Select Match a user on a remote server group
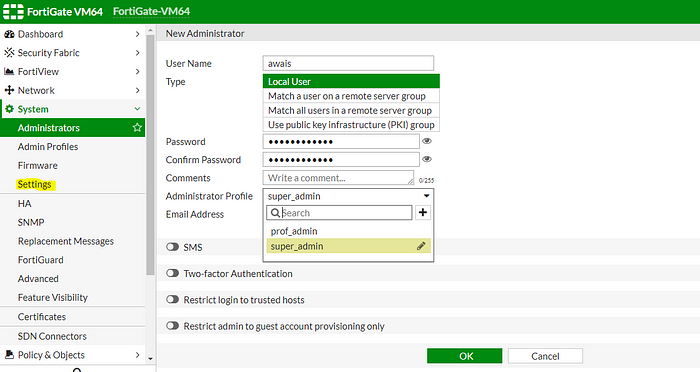 coord(351,96)
